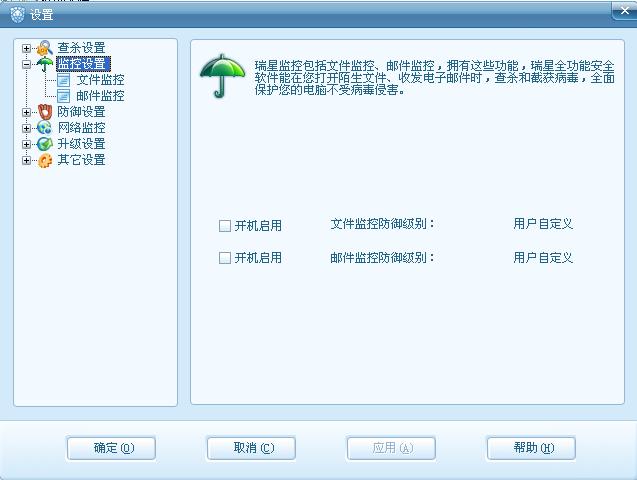Expand the 升级设置 tree node
637x480 pixels.
[26, 144]
